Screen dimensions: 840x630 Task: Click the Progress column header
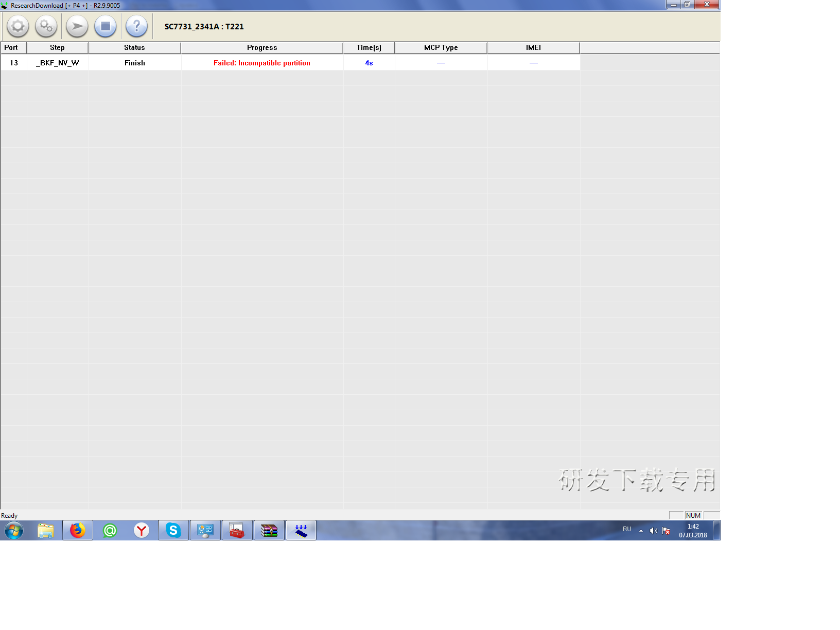(x=261, y=47)
